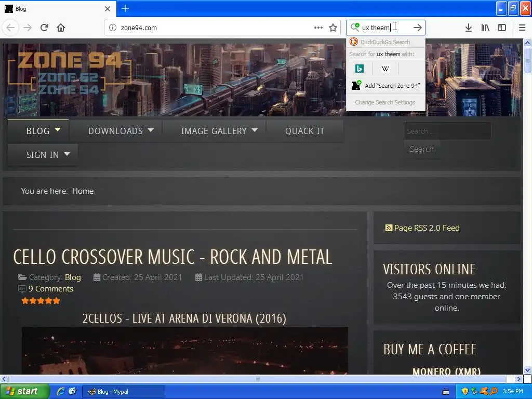Open the security shield tray icon
Viewport: 532px width, 399px height.
tap(465, 391)
